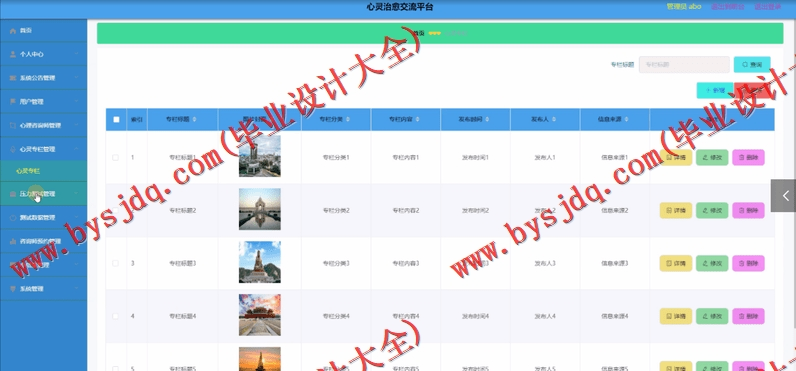The width and height of the screenshot is (796, 371).
Task: Expand the 咨询师预约管理 menu chevron
Action: (76, 242)
